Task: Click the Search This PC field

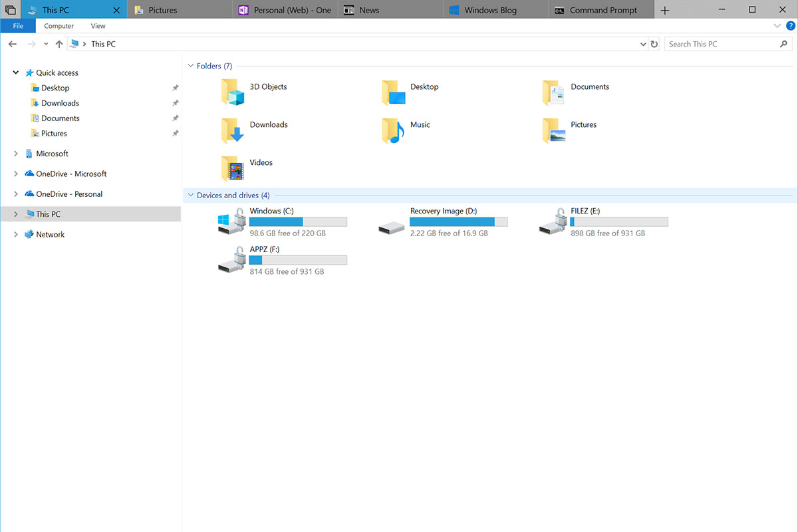Action: [722, 44]
